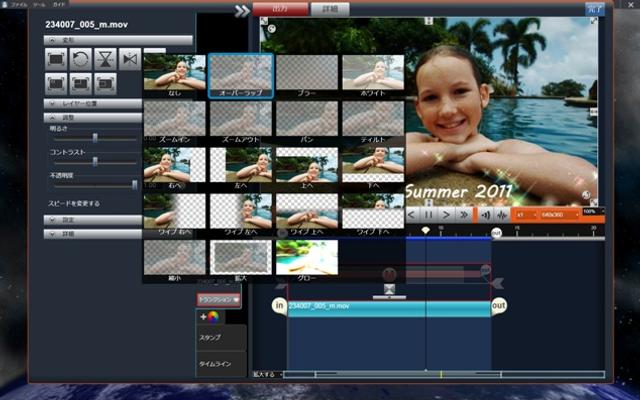Click the first layout icon in second transform row
Viewport: 640px width, 400px height.
[56, 84]
